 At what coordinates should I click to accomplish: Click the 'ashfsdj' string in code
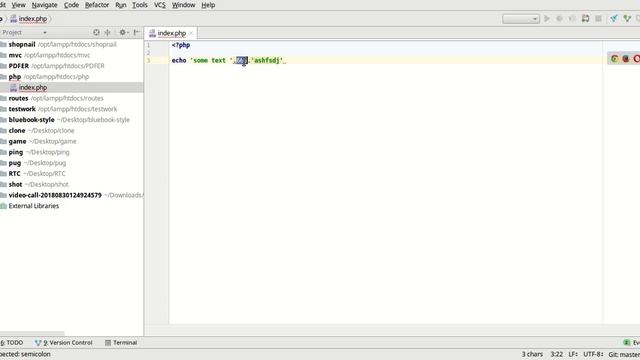[267, 60]
